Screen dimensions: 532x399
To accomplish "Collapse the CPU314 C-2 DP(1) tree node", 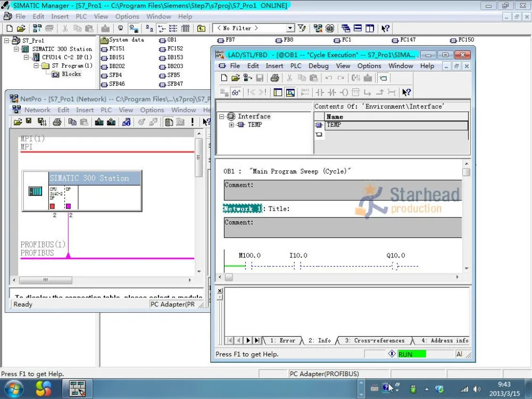I will click(26, 57).
